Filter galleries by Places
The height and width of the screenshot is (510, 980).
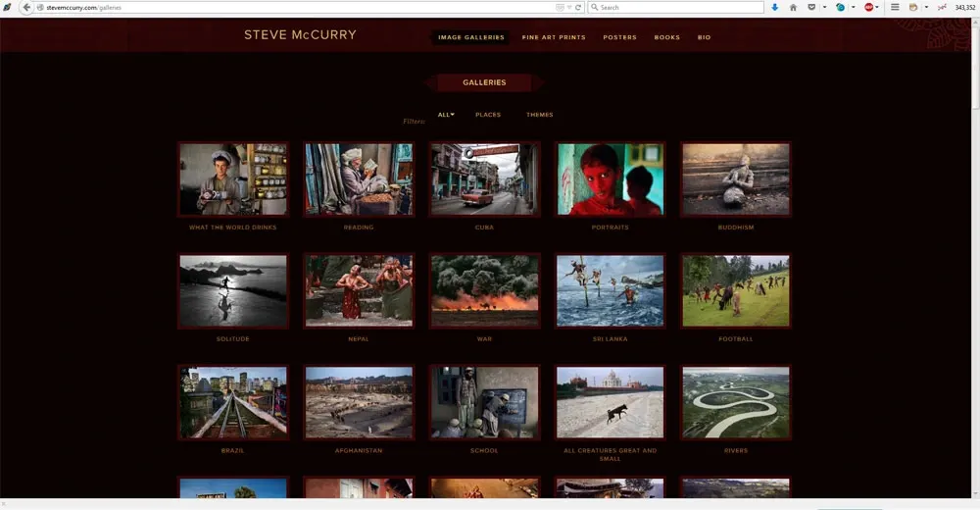487,115
